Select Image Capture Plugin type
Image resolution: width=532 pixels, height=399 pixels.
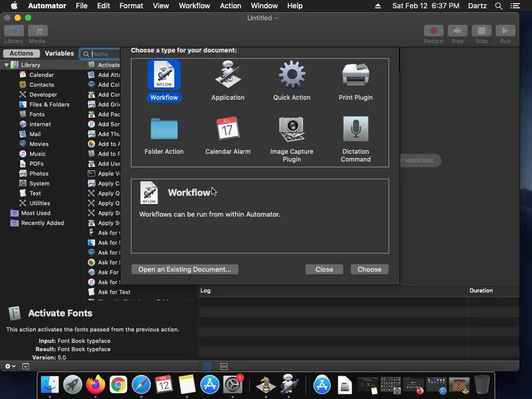point(292,139)
